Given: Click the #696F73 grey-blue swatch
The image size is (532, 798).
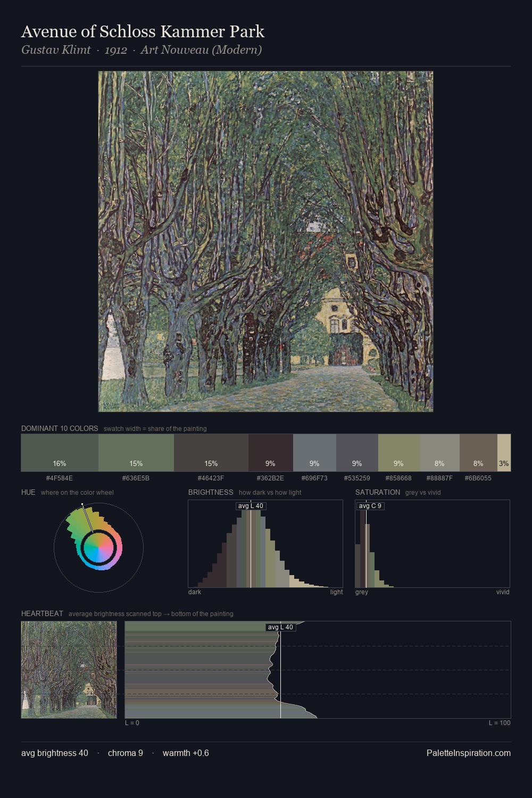Looking at the screenshot, I should point(314,453).
